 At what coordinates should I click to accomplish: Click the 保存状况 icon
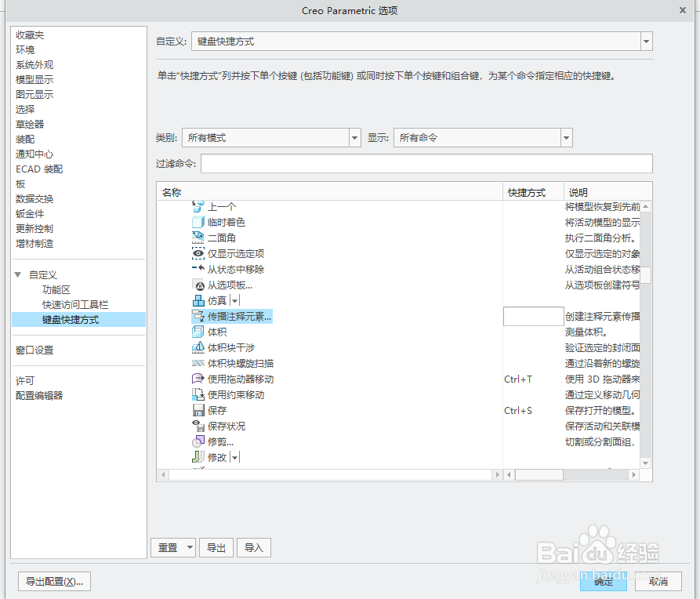pos(198,426)
